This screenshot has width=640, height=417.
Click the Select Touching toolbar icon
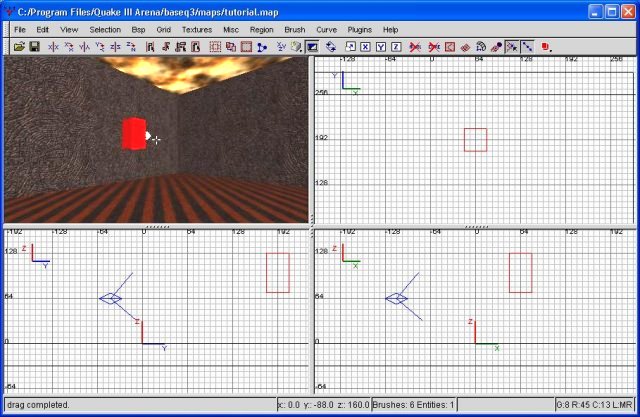coord(165,47)
